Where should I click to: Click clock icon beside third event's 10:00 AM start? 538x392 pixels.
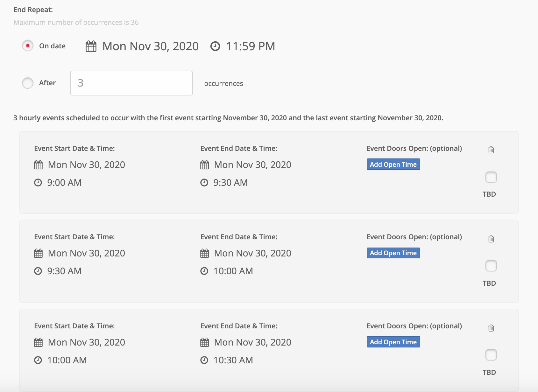38,360
